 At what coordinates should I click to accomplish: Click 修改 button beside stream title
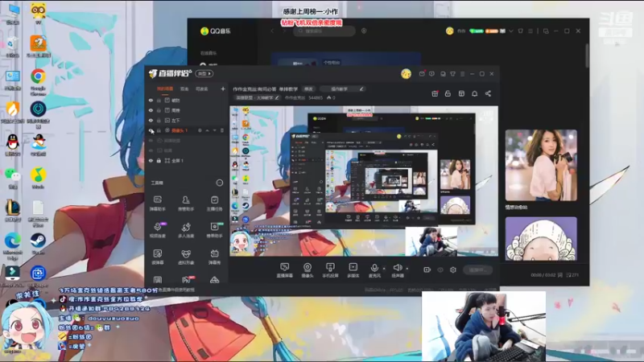click(308, 89)
